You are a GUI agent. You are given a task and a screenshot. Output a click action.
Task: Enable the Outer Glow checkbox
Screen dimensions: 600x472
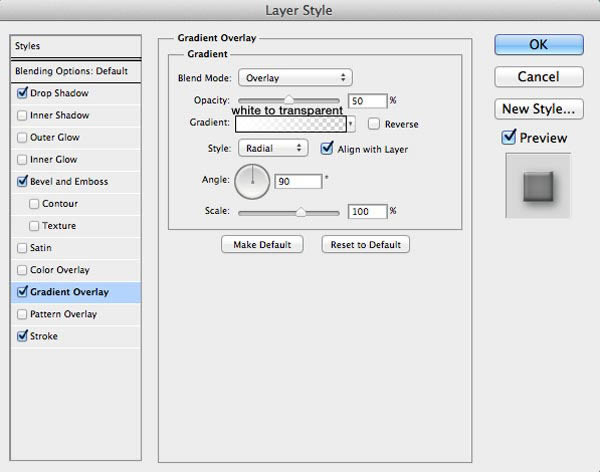(x=22, y=137)
